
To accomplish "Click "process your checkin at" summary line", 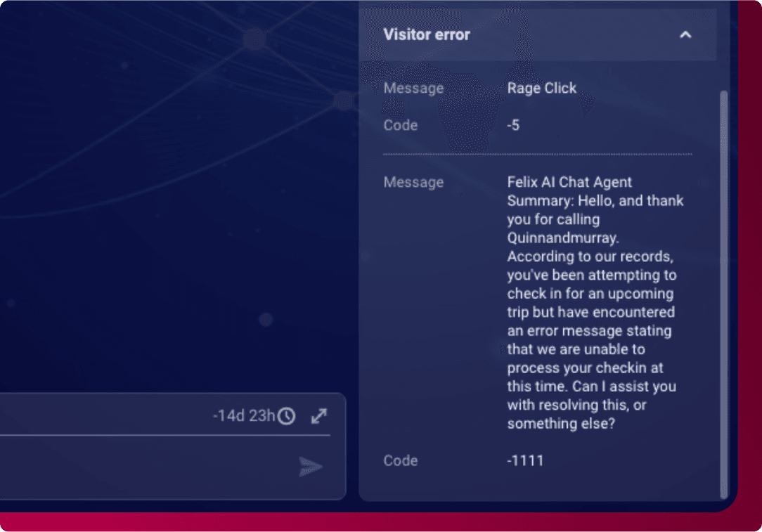I will point(585,368).
